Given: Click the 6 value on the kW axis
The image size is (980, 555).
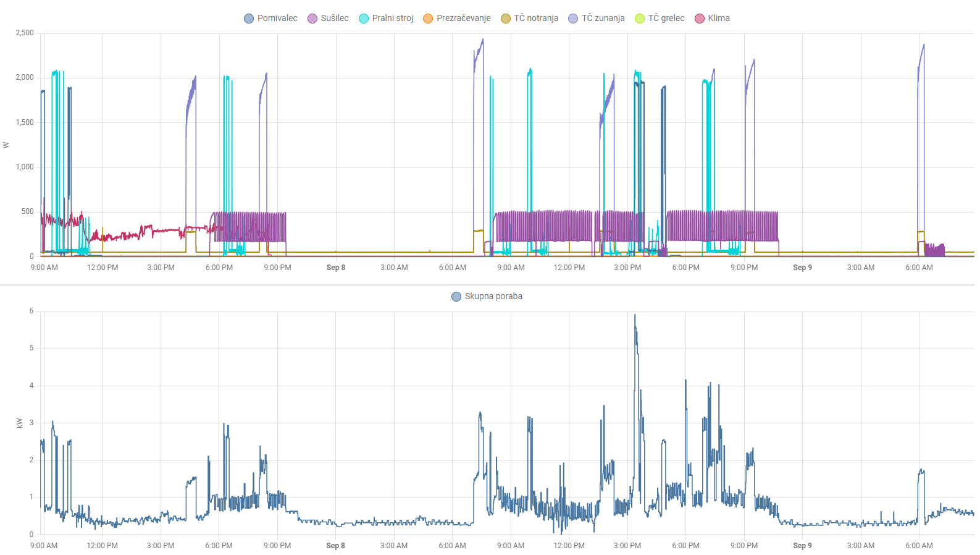Looking at the screenshot, I should point(31,311).
